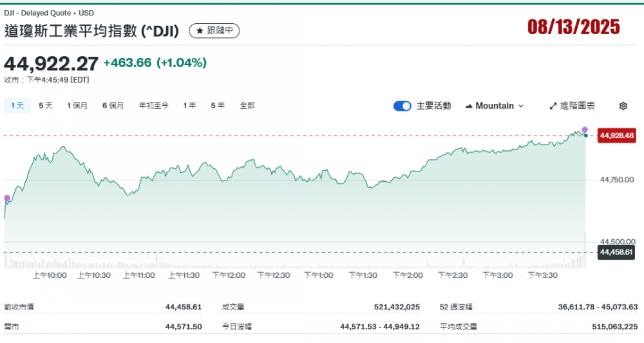Show the 5年 chart range
The image size is (644, 343).
pyautogui.click(x=218, y=106)
